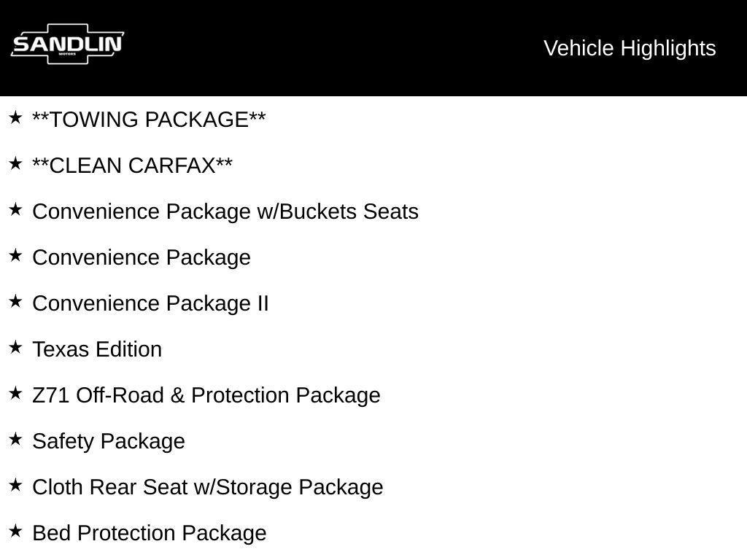
Task: Click the Safety Package highlight
Action: [x=109, y=441]
